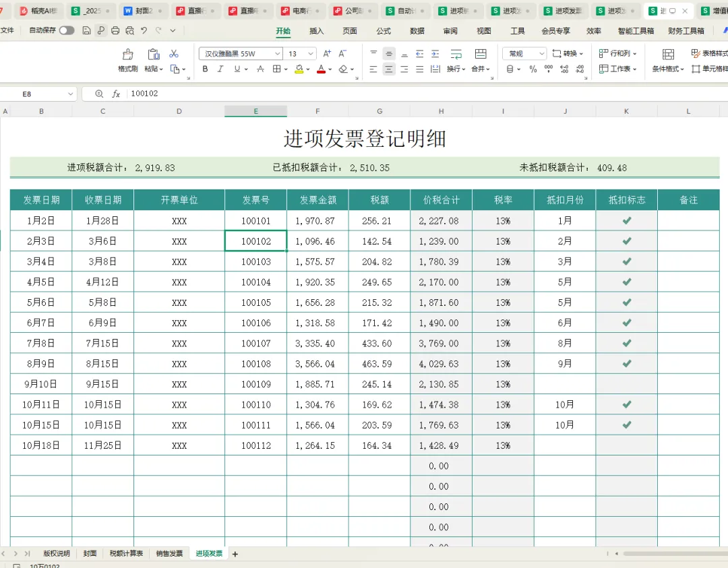The width and height of the screenshot is (728, 568).
Task: Toggle Strikethrough formatting
Action: click(260, 69)
